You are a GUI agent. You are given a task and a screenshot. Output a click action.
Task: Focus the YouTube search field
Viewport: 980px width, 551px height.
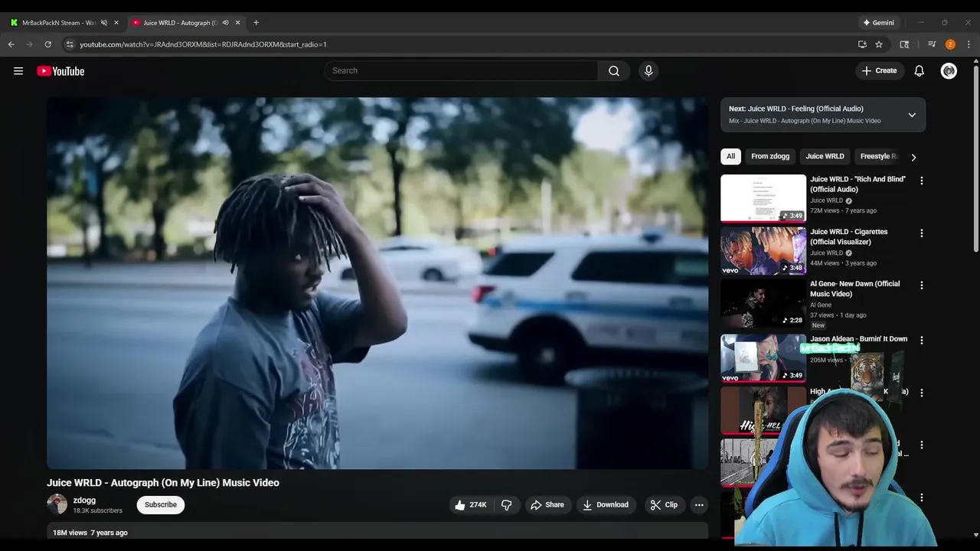click(461, 70)
